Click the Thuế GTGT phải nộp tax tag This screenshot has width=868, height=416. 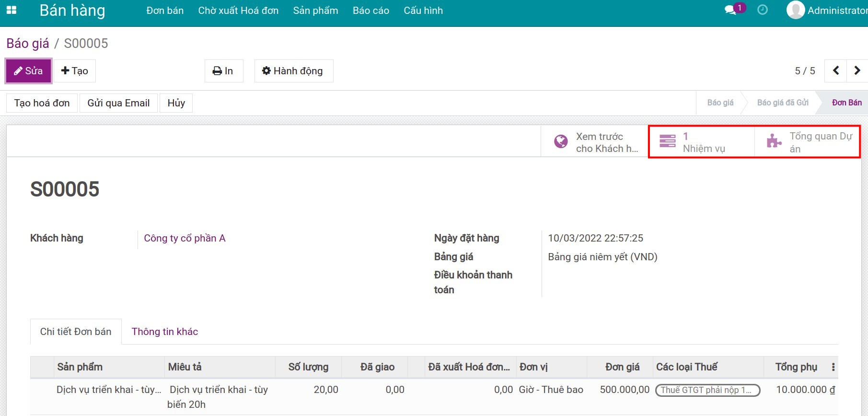pyautogui.click(x=708, y=390)
